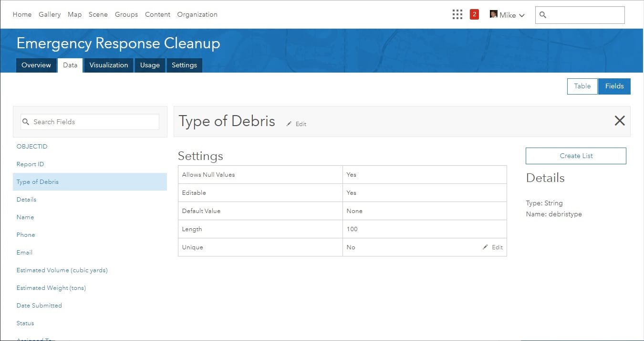Open Content in the top navigation

[x=157, y=14]
